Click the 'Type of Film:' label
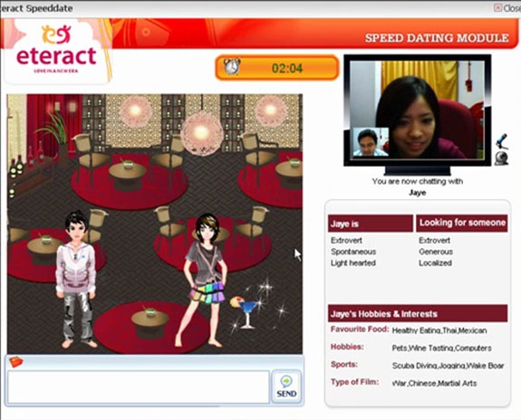The image size is (521, 420). click(354, 382)
